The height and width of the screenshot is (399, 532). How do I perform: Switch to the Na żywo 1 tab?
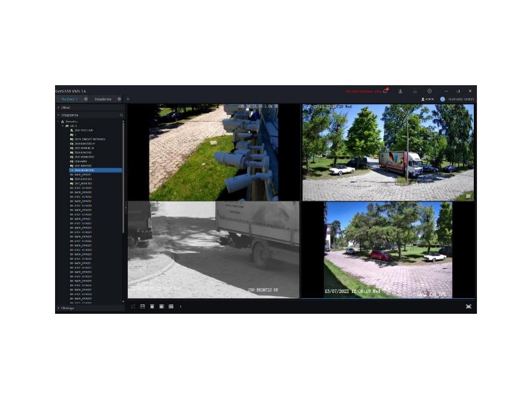[x=70, y=99]
